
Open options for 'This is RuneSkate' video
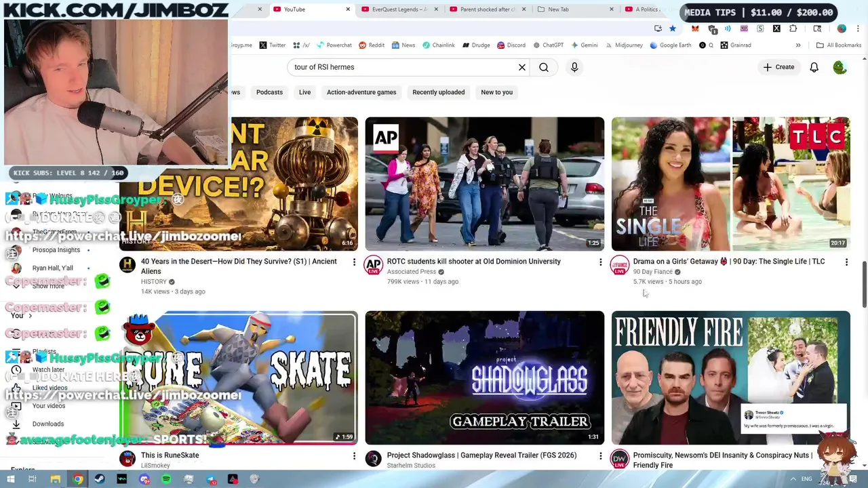click(x=354, y=455)
